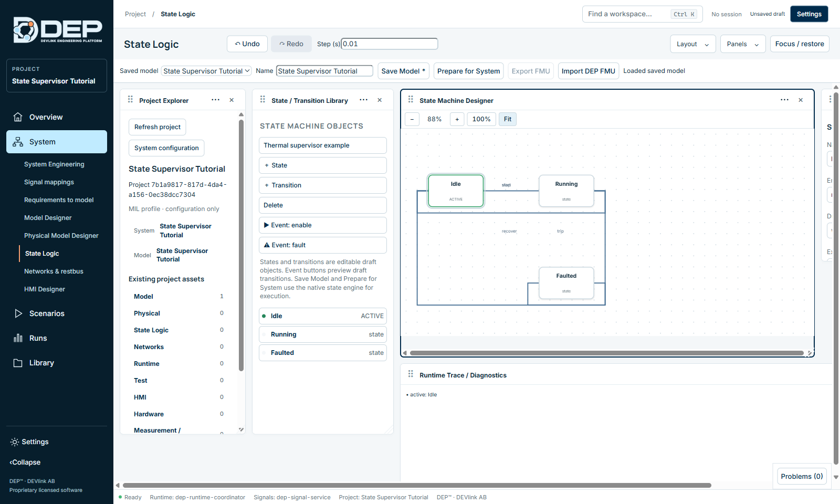Open the Overview home icon
Image resolution: width=840 pixels, height=504 pixels.
point(18,117)
